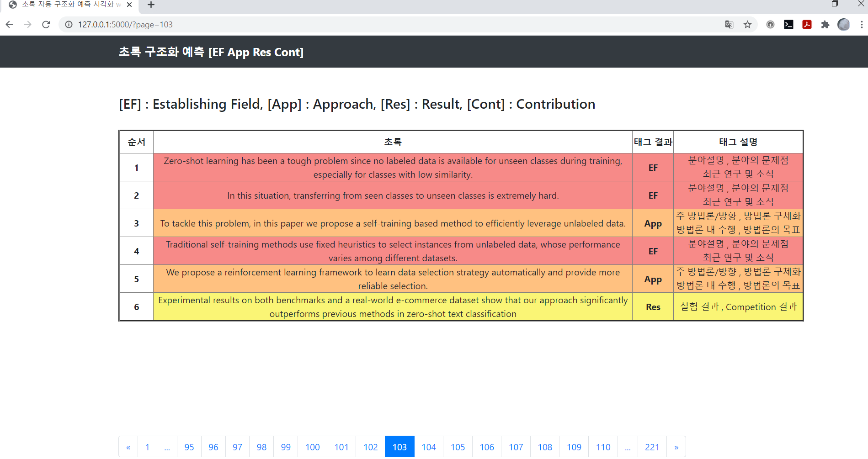Open a new tab with the plus button
The height and width of the screenshot is (459, 868).
151,5
